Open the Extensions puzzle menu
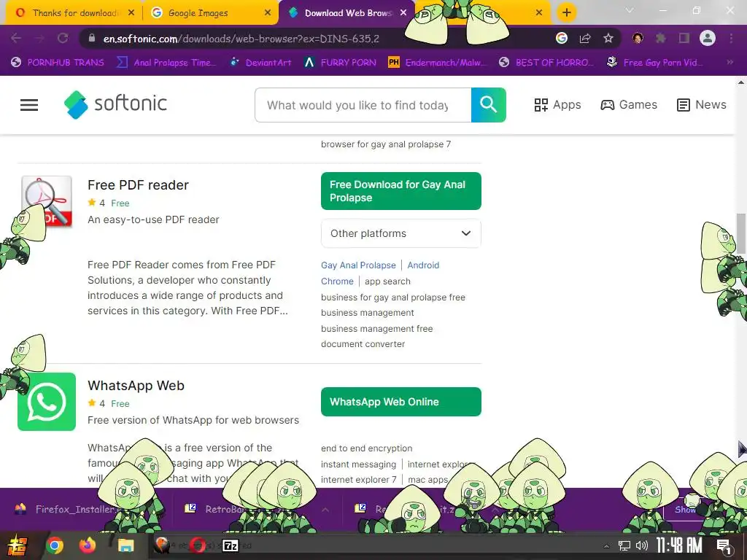The image size is (747, 560). click(x=661, y=38)
